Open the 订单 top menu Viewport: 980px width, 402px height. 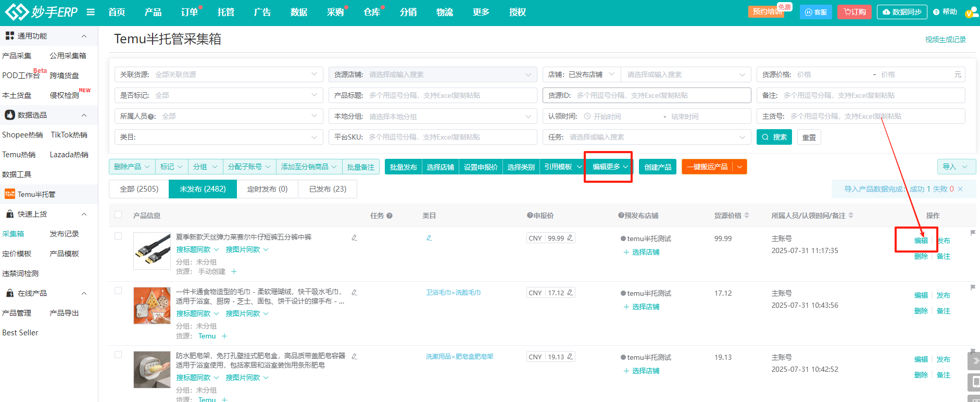click(x=190, y=12)
